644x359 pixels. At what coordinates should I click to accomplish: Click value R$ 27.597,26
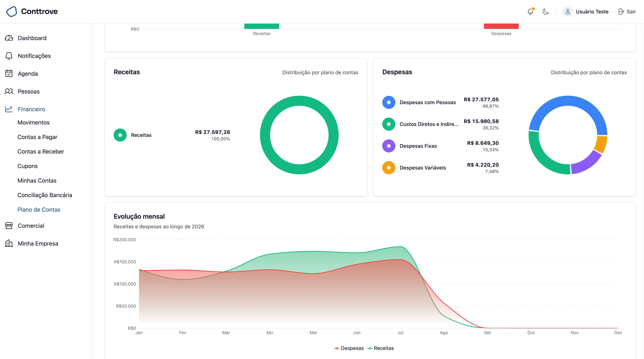[213, 132]
